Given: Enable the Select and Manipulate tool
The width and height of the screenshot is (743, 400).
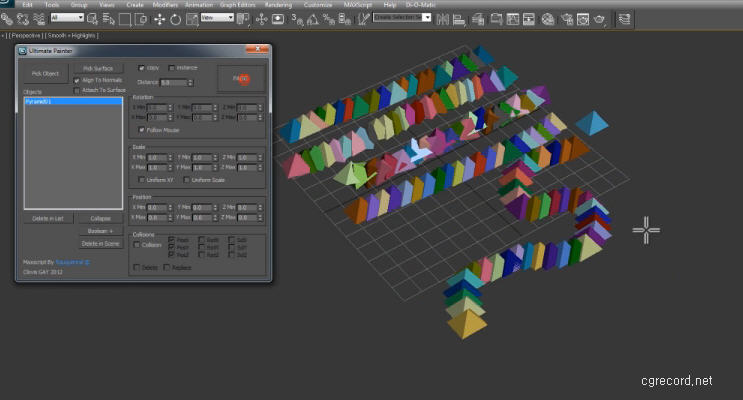Looking at the screenshot, I should tap(262, 19).
